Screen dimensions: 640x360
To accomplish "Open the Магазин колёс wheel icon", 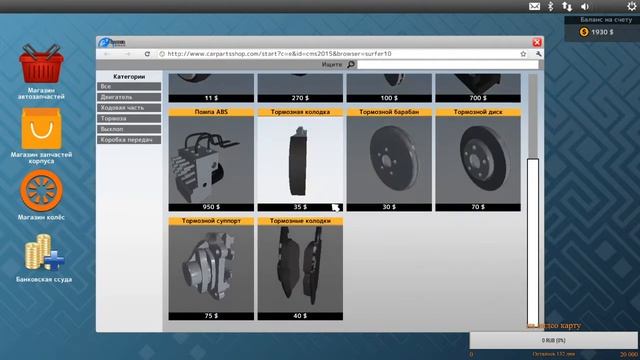I will pos(41,191).
